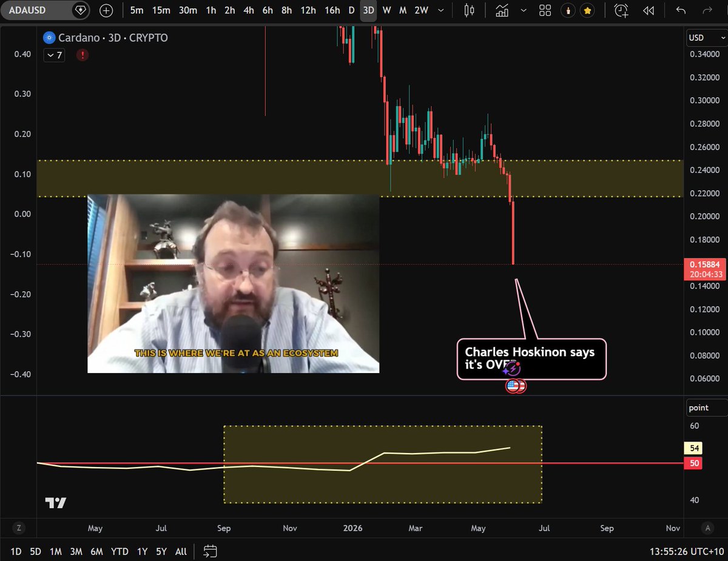This screenshot has width=728, height=561.
Task: Click the gold star toolbar icon
Action: (x=587, y=10)
